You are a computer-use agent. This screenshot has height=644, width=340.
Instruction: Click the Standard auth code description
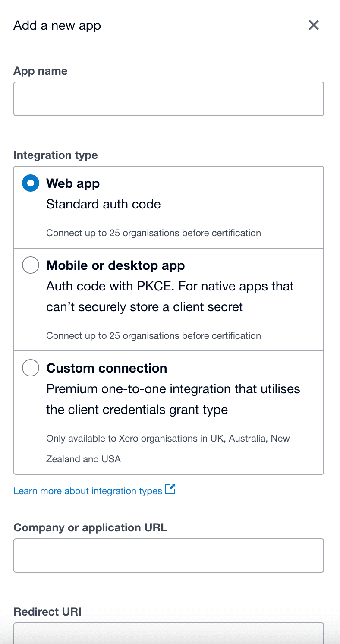pyautogui.click(x=103, y=204)
